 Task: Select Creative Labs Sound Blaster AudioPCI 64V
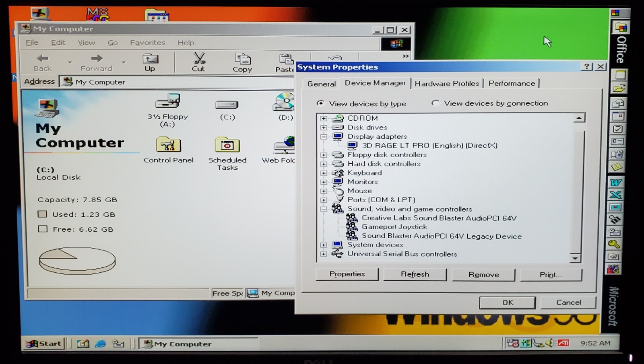click(x=439, y=218)
